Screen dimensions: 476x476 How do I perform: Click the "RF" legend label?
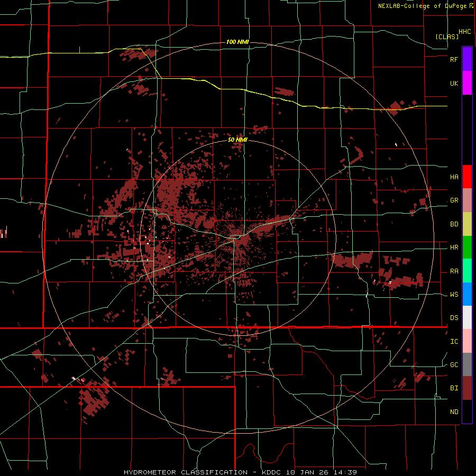pos(454,60)
